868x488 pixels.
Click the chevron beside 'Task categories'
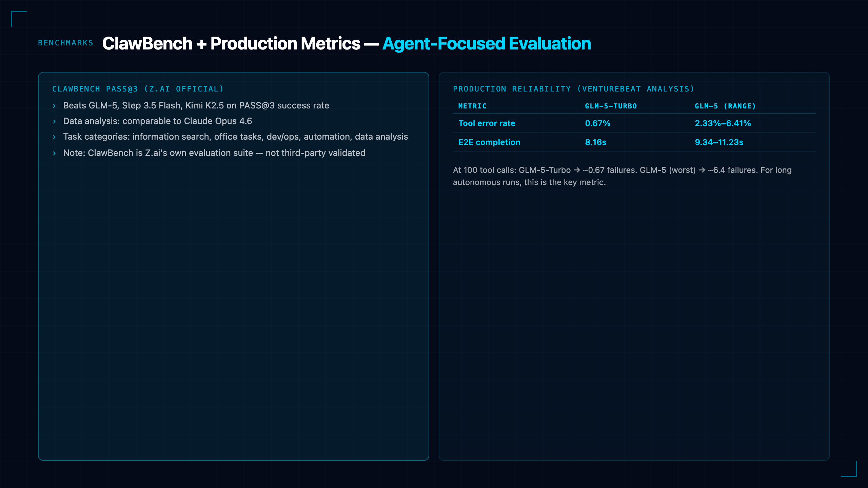[x=54, y=137]
